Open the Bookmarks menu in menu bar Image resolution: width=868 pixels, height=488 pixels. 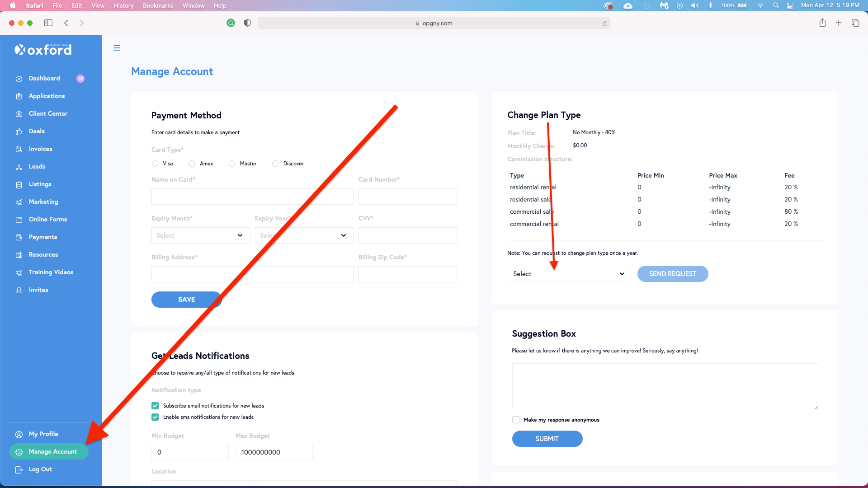point(158,5)
